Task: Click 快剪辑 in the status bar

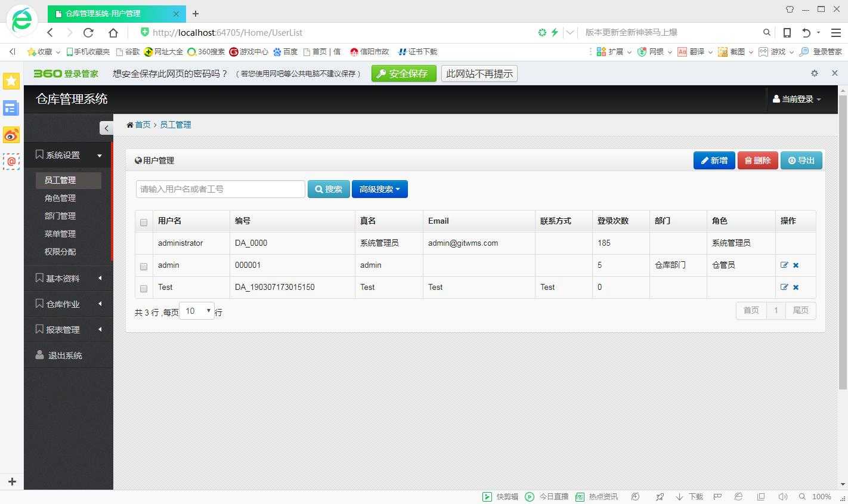Action: click(500, 496)
